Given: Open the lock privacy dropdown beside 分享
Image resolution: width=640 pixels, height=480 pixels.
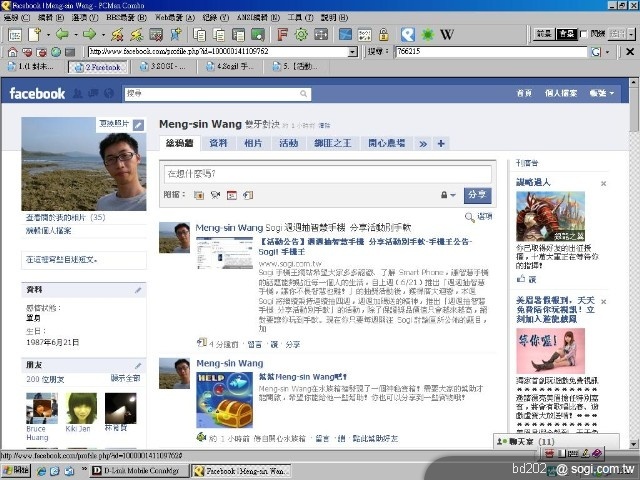Looking at the screenshot, I should pos(448,195).
